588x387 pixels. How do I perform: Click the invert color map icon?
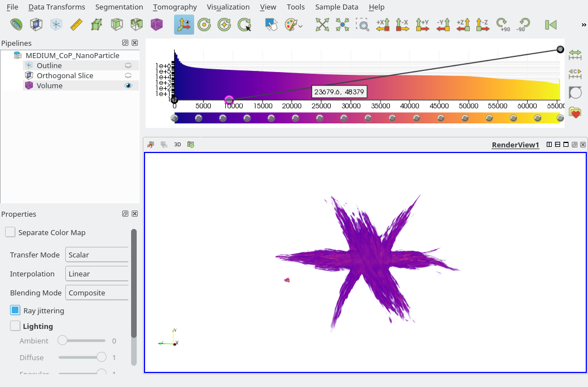point(575,93)
